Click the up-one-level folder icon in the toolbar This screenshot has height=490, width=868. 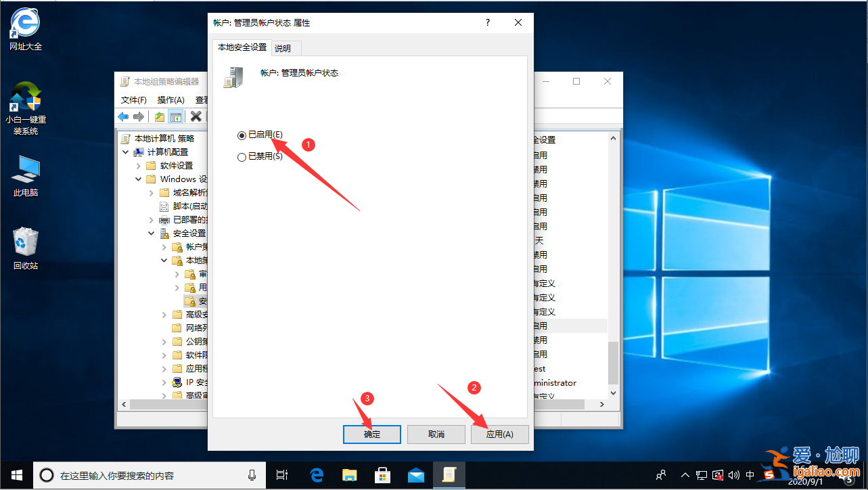pyautogui.click(x=159, y=116)
